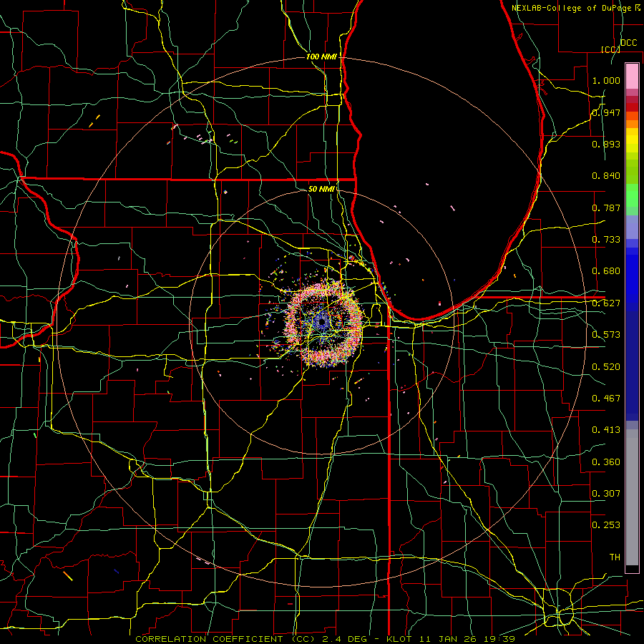
Task: Click the 0.840 scale value
Action: pos(606,176)
